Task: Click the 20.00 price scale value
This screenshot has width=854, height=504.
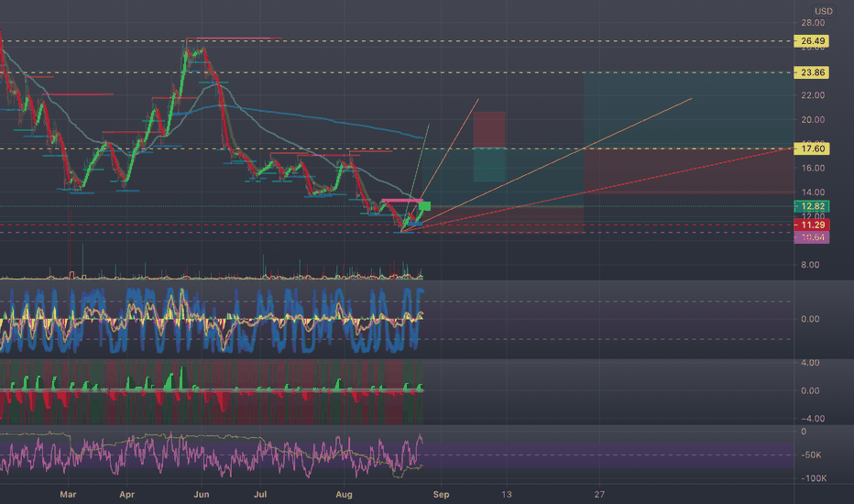Action: (813, 120)
